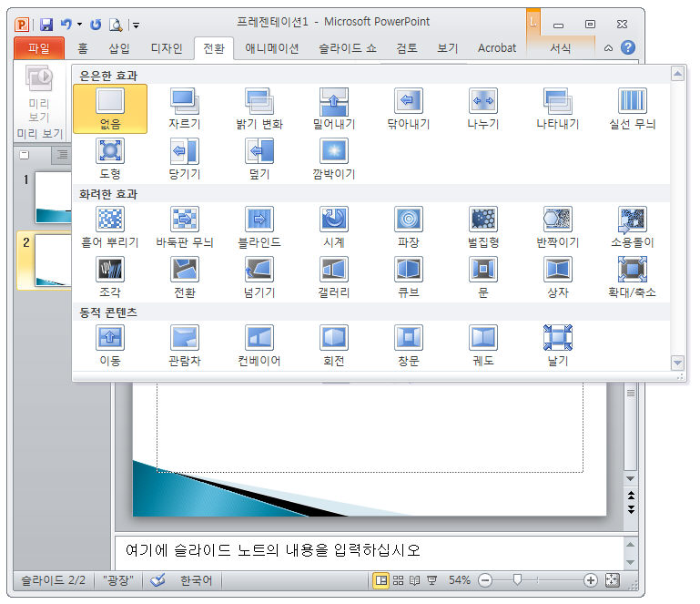Choose the 이동 pan transition
700x604 pixels.
coord(110,346)
